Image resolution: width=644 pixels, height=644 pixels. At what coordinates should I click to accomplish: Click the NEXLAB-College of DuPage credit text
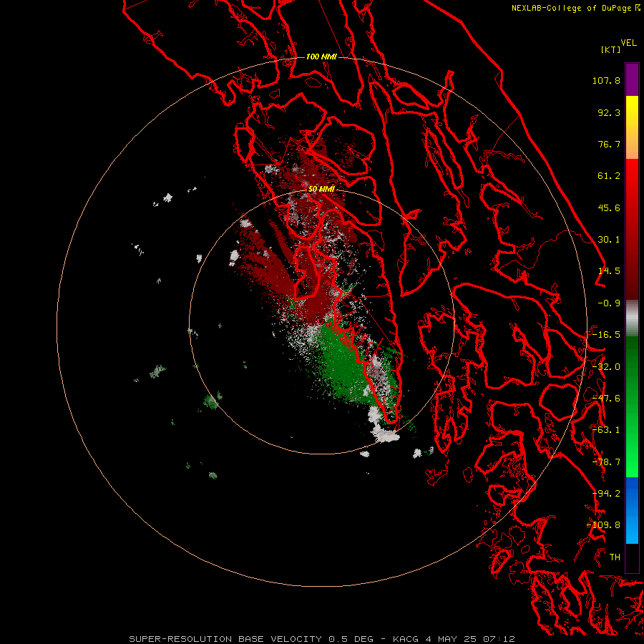pyautogui.click(x=571, y=8)
